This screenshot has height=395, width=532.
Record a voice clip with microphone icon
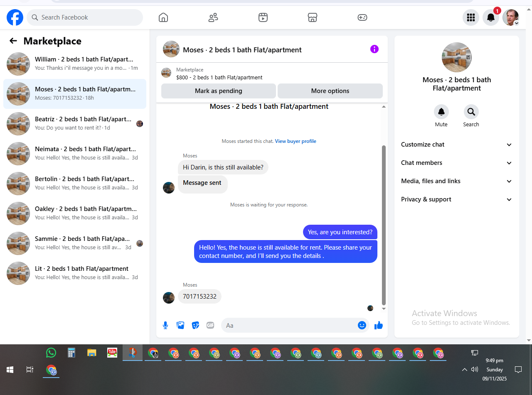165,325
